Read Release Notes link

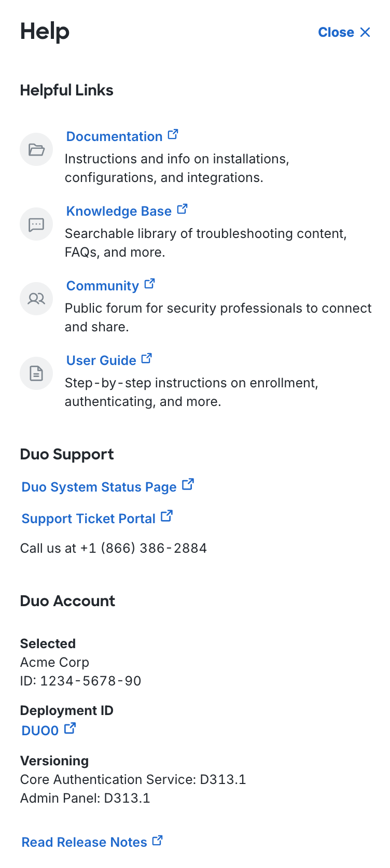click(x=85, y=843)
